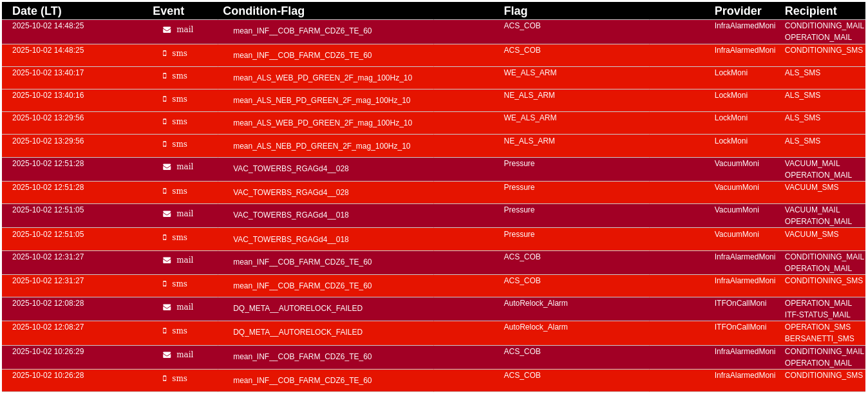This screenshot has height=394, width=868.
Task: Select mean_ALS_NEB_PD_GREEN condition at 13:40:16
Action: 321,100
